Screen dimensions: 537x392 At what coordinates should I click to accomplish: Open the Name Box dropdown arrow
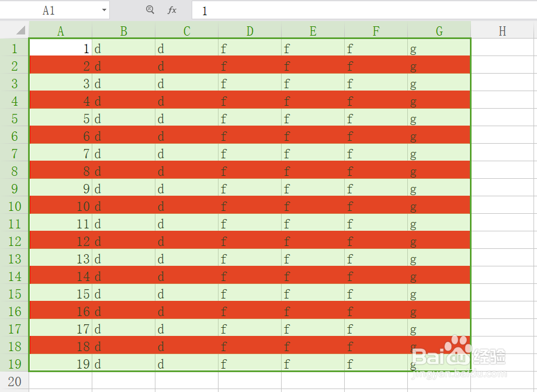click(x=104, y=10)
